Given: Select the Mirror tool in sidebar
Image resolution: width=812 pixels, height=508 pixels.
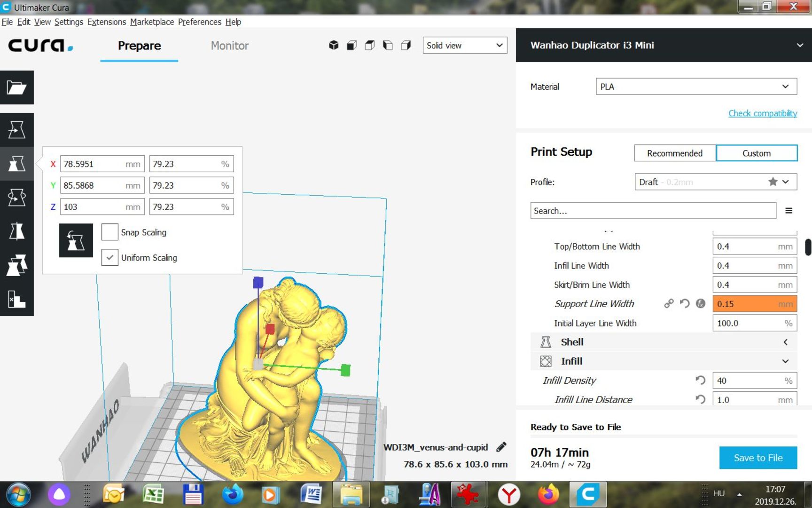Looking at the screenshot, I should pyautogui.click(x=16, y=231).
